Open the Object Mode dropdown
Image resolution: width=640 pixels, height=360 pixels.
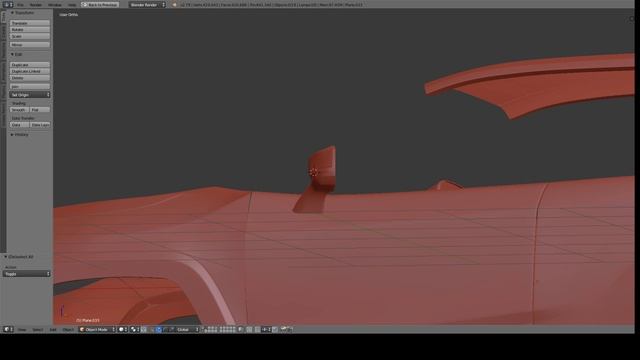97,329
